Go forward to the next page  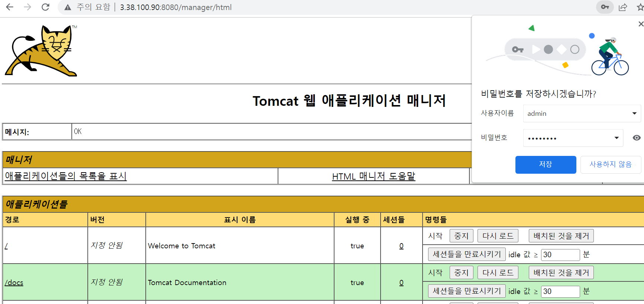coord(27,7)
